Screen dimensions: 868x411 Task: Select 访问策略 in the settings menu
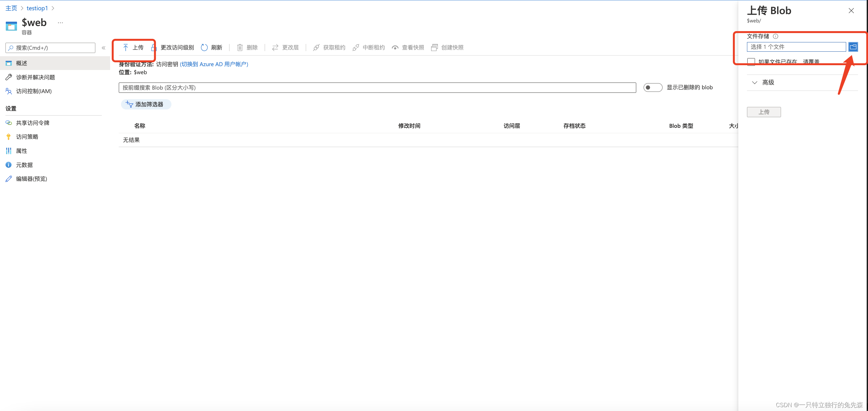(27, 136)
